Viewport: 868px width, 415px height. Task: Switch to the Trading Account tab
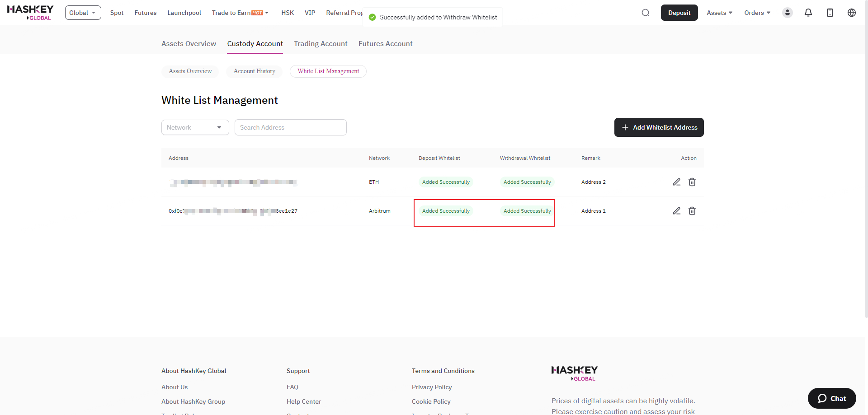pyautogui.click(x=321, y=43)
